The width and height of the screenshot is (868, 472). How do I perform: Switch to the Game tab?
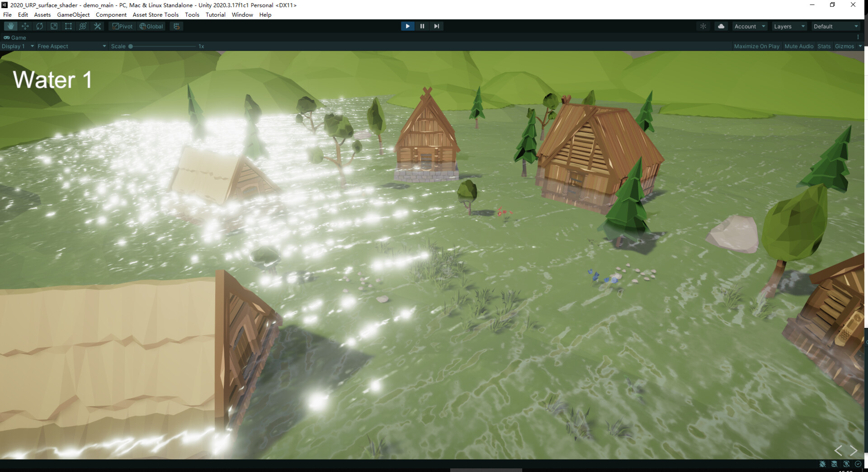(x=16, y=38)
